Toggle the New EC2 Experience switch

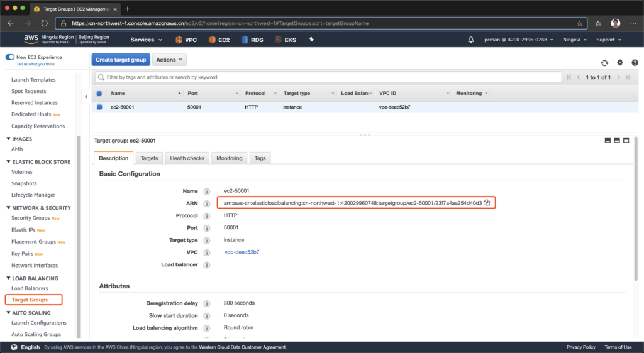pyautogui.click(x=10, y=57)
